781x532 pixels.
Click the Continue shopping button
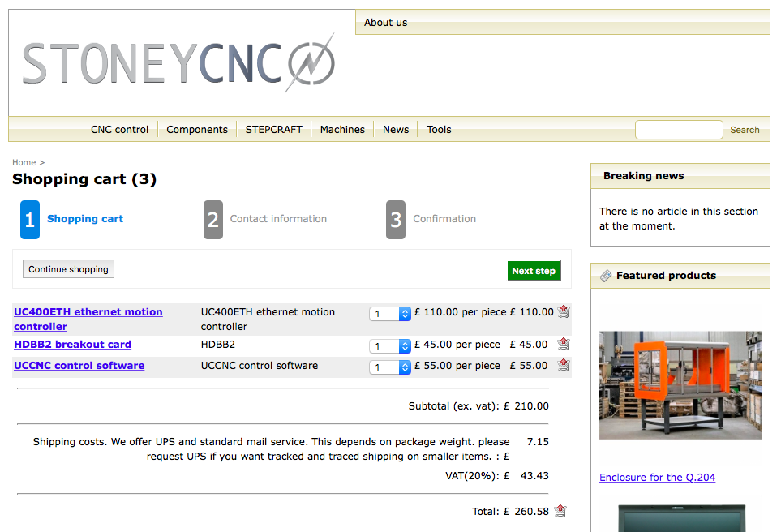point(68,269)
